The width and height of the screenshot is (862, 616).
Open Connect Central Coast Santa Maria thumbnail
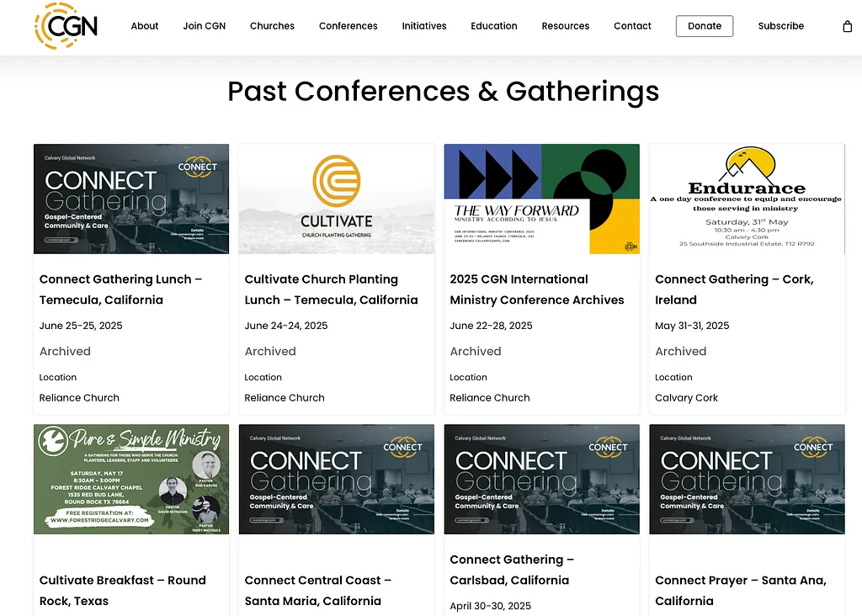[337, 479]
